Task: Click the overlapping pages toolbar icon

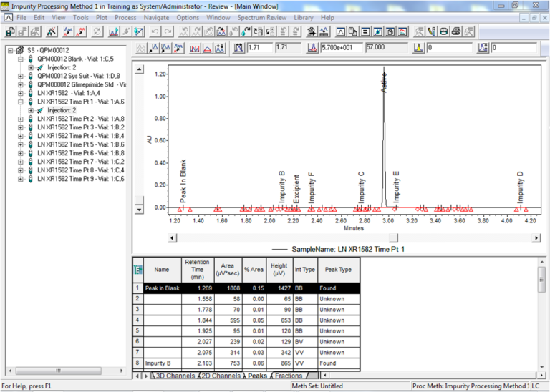Action: coord(352,32)
